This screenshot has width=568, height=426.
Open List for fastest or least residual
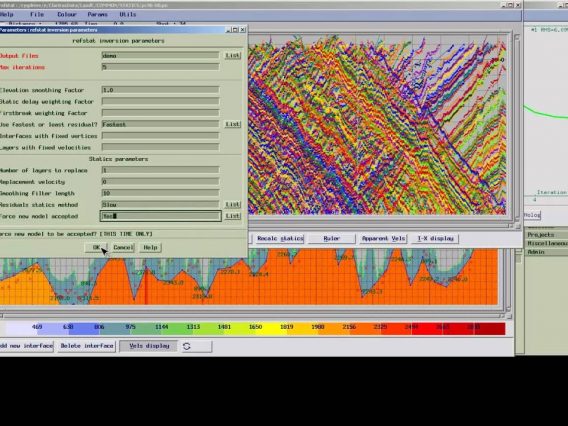click(232, 124)
